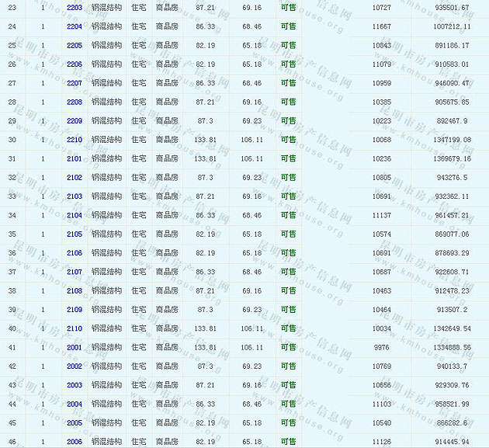Click the 2206 room number link

tap(75, 64)
